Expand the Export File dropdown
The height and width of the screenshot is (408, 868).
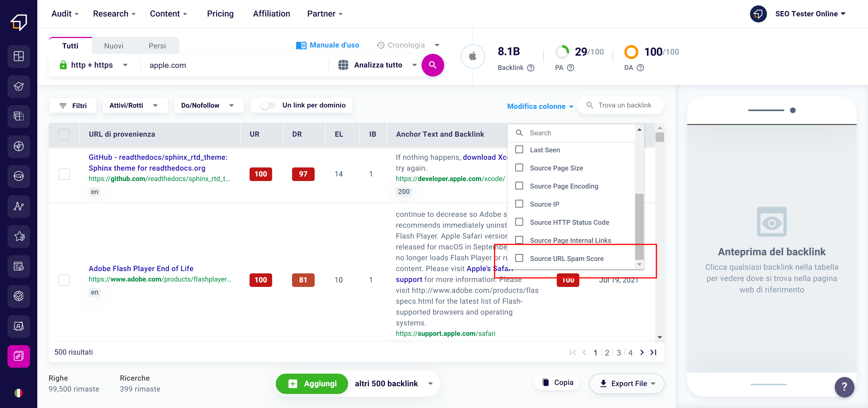(627, 384)
